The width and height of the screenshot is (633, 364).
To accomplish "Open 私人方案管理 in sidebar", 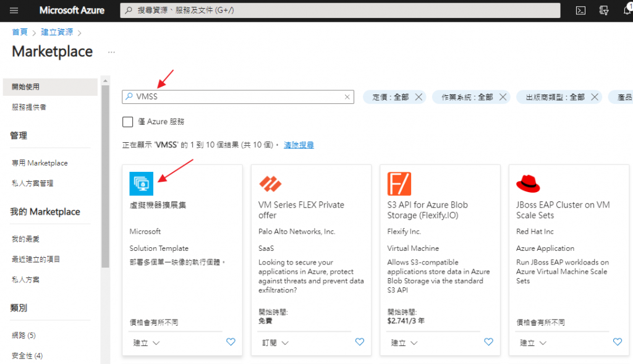I will (32, 183).
